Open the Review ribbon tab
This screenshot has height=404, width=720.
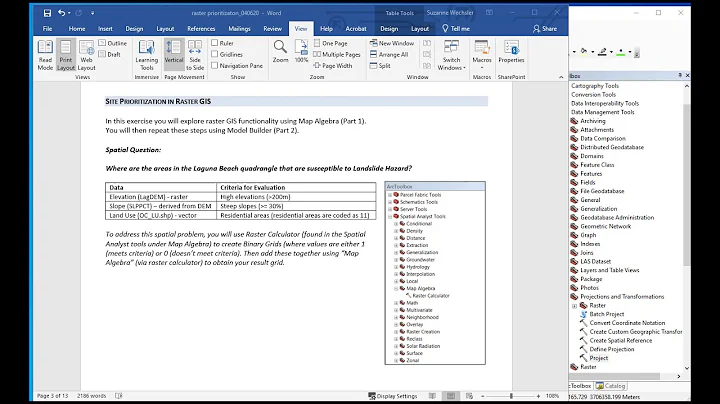pos(272,28)
